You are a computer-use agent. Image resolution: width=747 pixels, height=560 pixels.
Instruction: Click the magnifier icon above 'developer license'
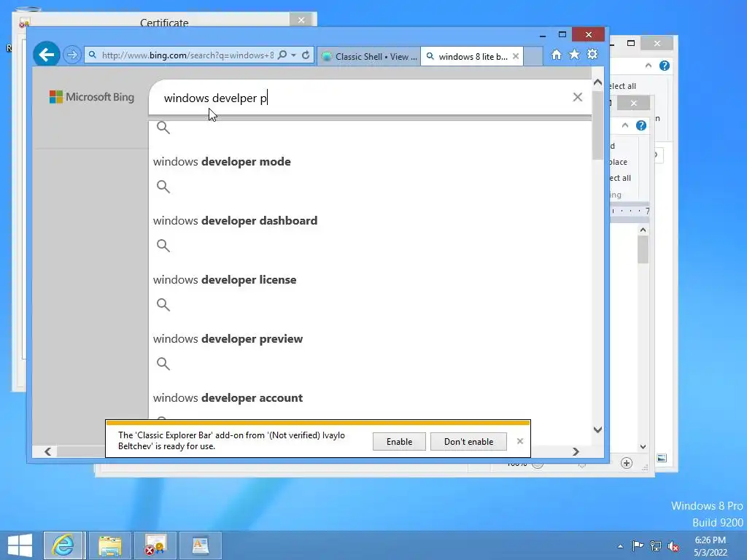pos(163,246)
